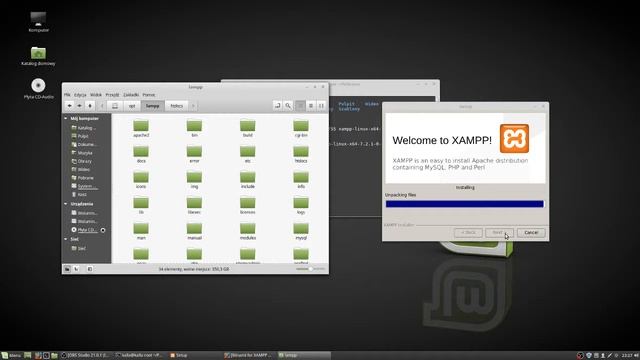640x360 pixels.
Task: Open Katalog domowy desktop icon
Action: pos(38,56)
